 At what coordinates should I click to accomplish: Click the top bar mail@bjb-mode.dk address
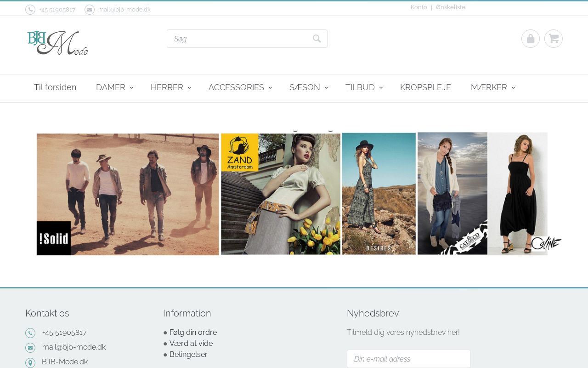pyautogui.click(x=124, y=10)
